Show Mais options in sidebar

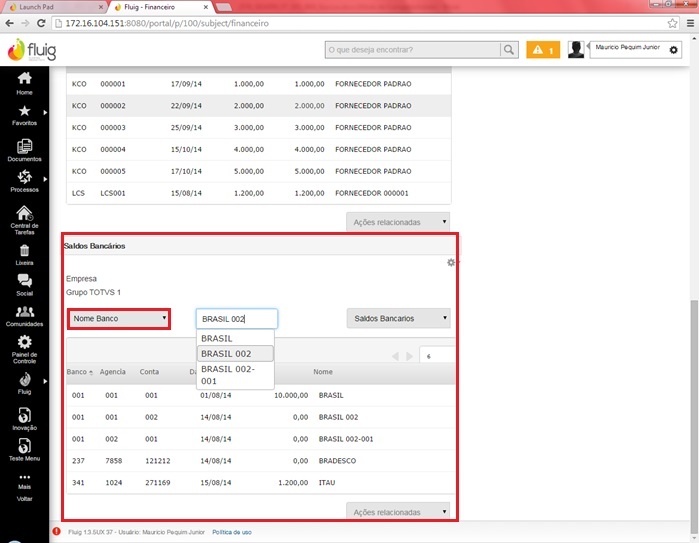coord(24,481)
